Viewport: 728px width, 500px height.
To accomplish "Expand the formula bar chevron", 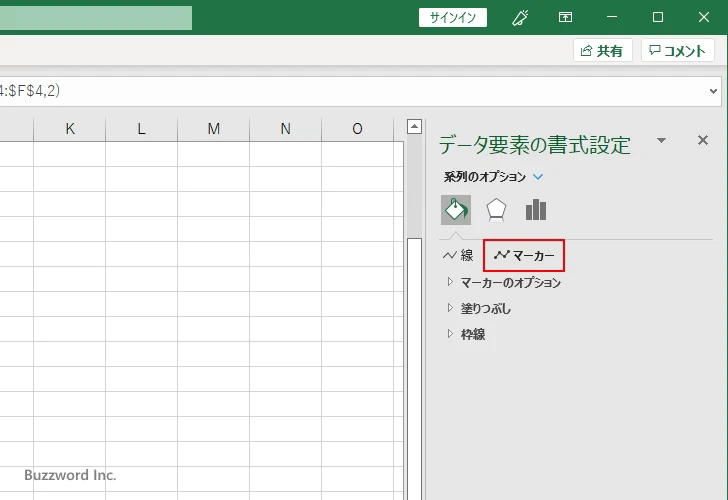I will click(714, 91).
